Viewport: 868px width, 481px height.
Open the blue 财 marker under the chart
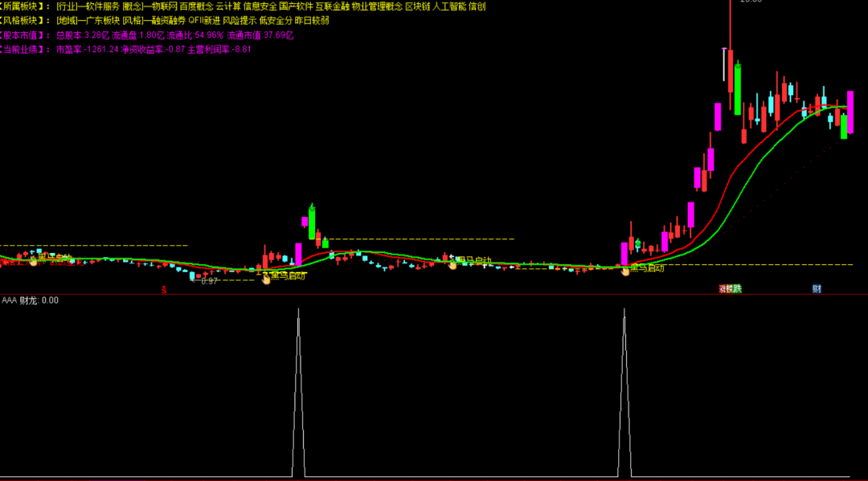tap(817, 288)
